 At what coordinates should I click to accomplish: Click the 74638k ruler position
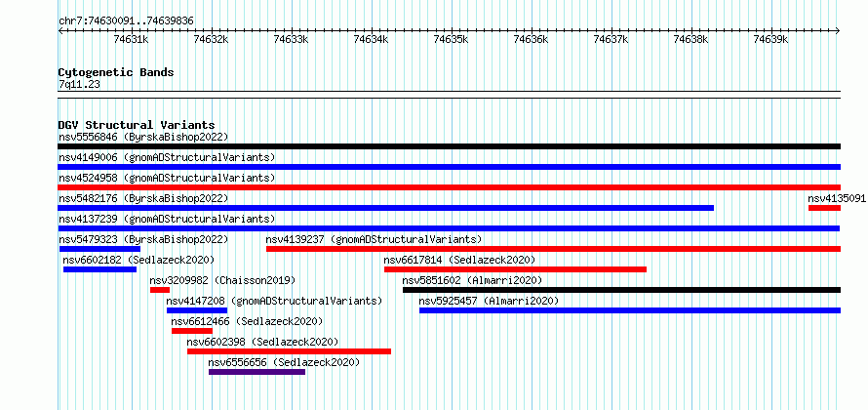click(x=691, y=39)
